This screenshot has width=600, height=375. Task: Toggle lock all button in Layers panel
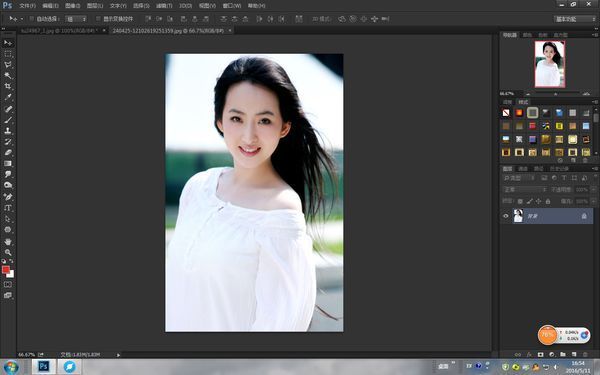(x=548, y=201)
